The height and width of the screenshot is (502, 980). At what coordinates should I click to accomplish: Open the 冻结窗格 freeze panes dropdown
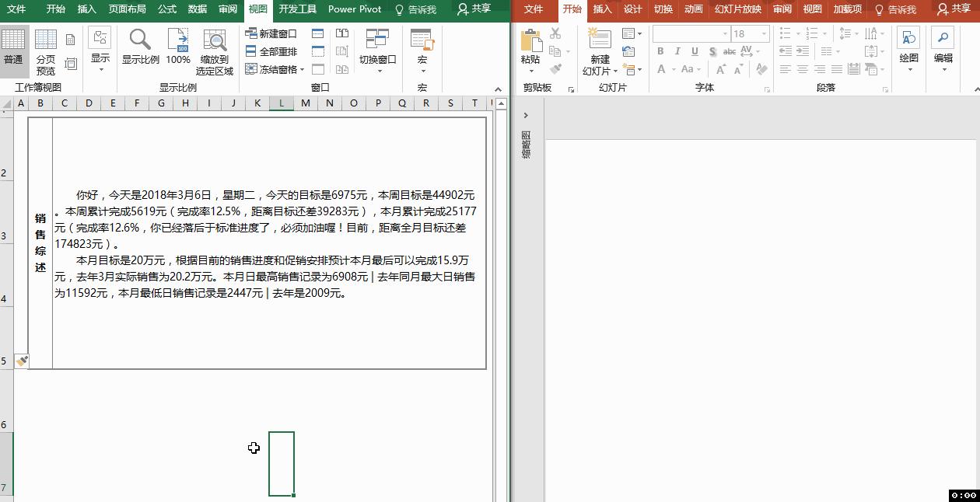(274, 69)
